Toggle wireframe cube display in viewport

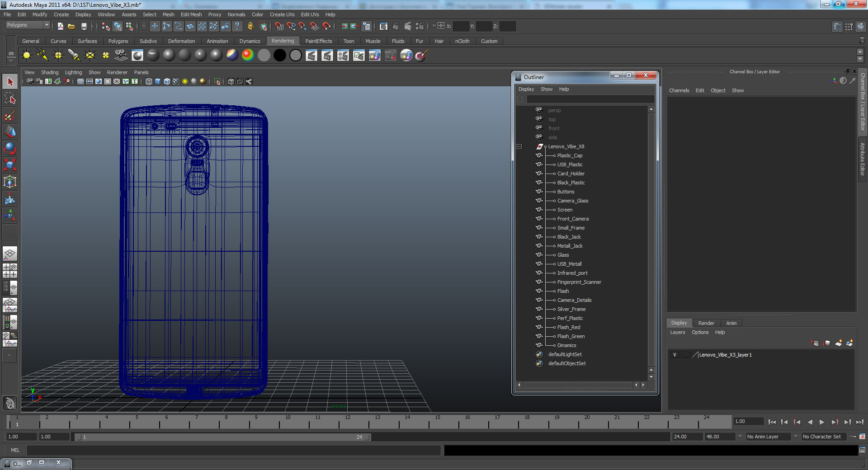point(149,81)
